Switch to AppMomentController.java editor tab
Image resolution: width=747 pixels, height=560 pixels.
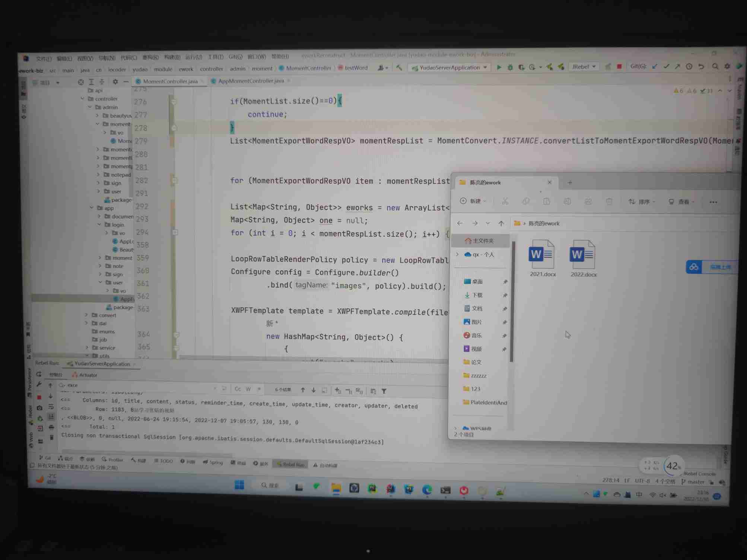coord(251,81)
